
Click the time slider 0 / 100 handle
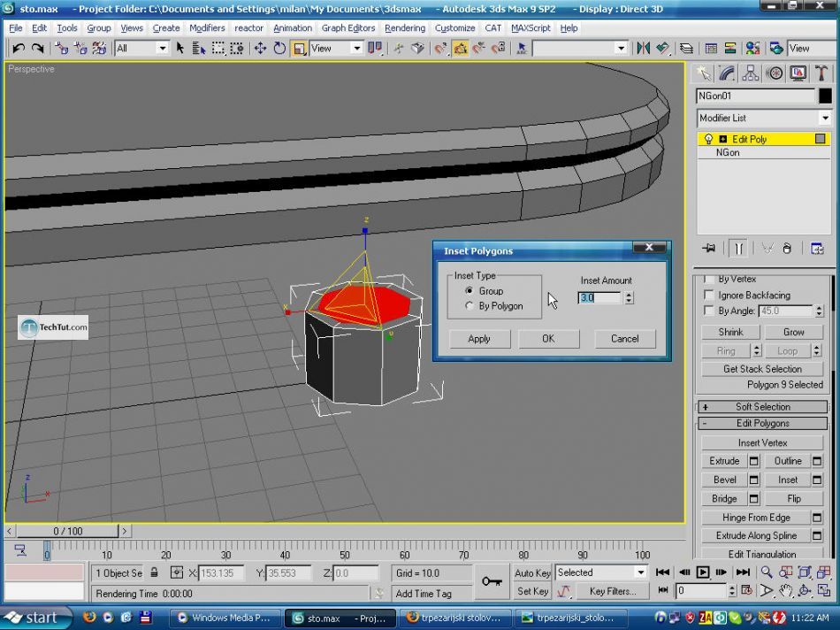click(x=67, y=532)
